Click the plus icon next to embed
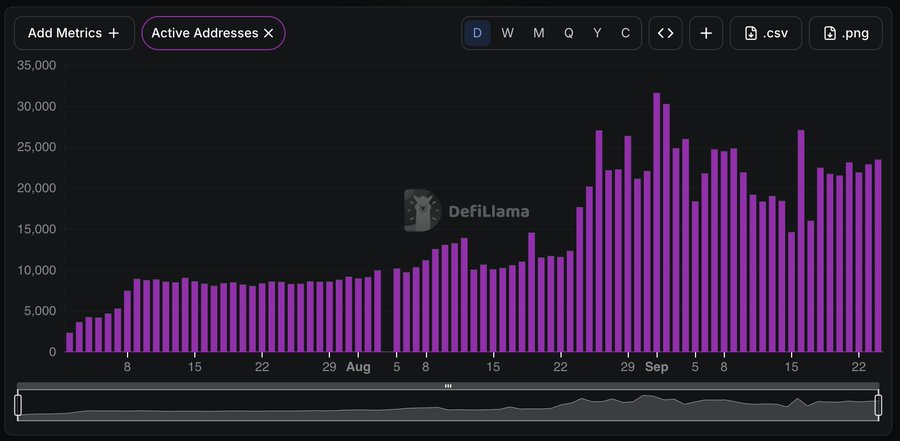 tap(706, 33)
